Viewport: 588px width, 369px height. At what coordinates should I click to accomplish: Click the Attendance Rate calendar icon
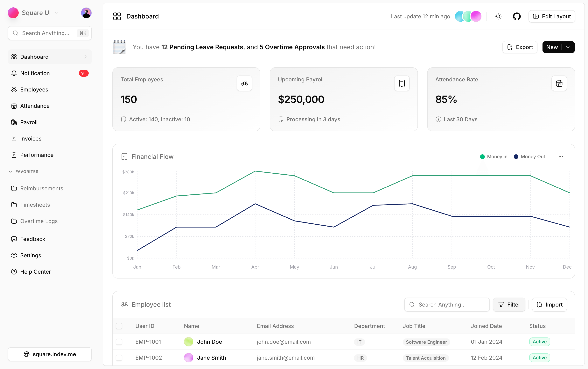pyautogui.click(x=559, y=83)
